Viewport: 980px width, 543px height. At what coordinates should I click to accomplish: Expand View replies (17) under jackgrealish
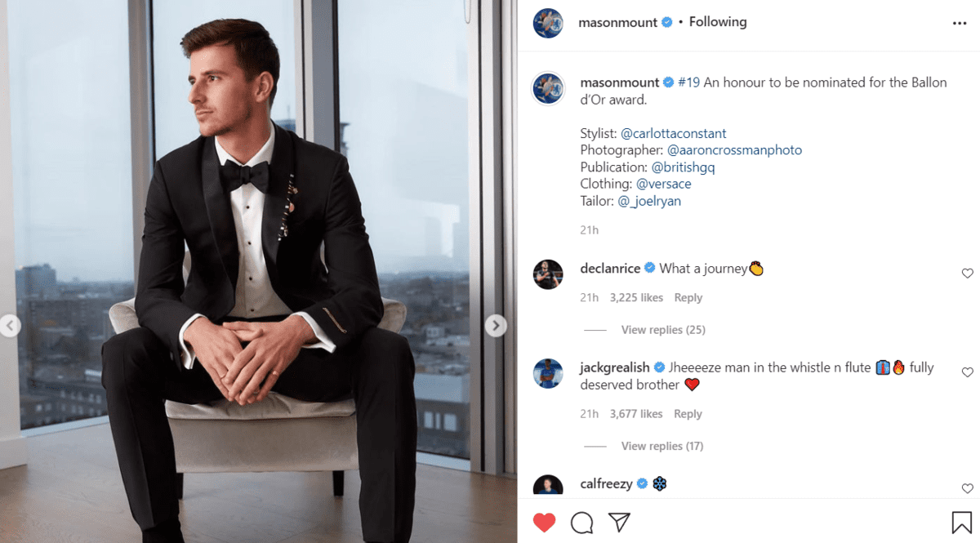point(661,446)
